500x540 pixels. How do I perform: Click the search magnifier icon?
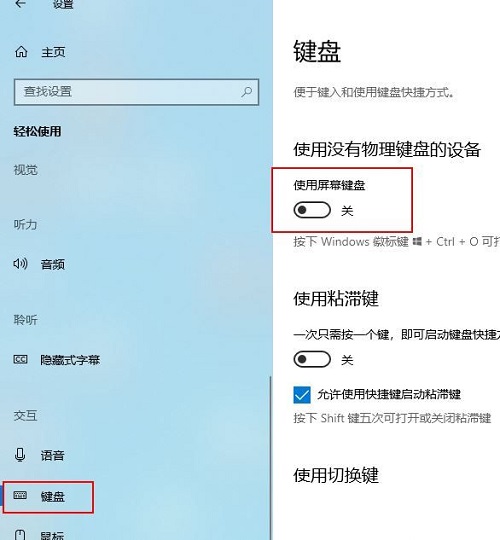tap(247, 92)
